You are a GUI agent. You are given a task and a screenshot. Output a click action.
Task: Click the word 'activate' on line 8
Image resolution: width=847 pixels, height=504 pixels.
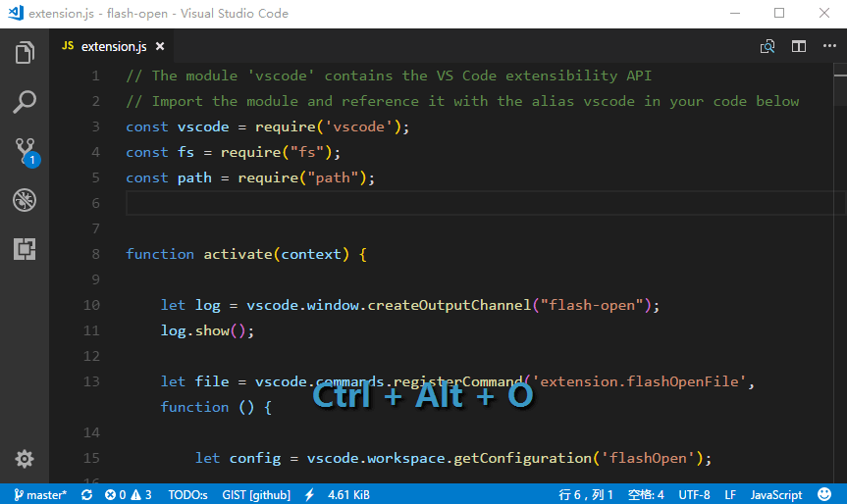(x=238, y=254)
